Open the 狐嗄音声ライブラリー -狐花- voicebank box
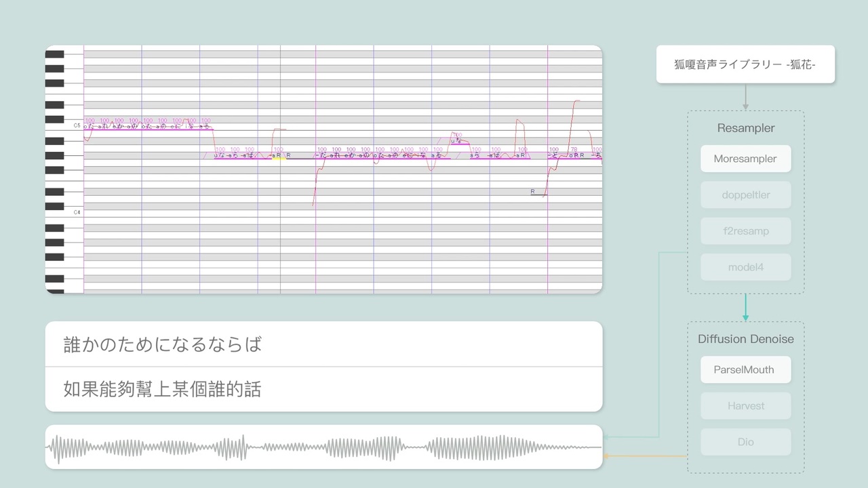The width and height of the screenshot is (868, 488). pos(745,64)
